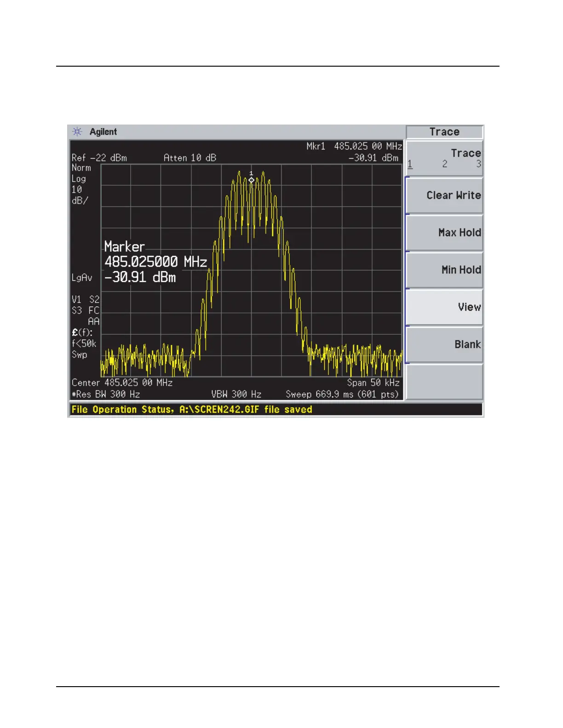Image resolution: width=563 pixels, height=728 pixels.
Task: Click the Center 485.025 00 MHz readout
Action: pos(122,383)
